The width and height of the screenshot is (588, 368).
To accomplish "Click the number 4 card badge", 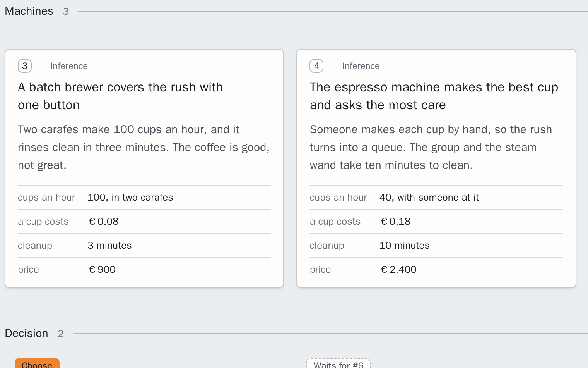I will pyautogui.click(x=316, y=66).
